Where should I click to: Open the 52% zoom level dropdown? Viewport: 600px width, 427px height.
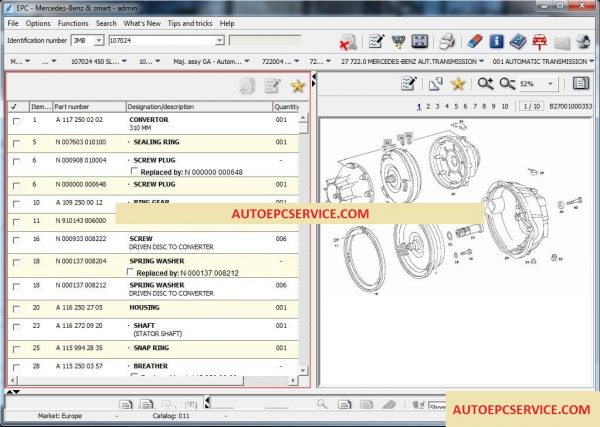click(550, 83)
